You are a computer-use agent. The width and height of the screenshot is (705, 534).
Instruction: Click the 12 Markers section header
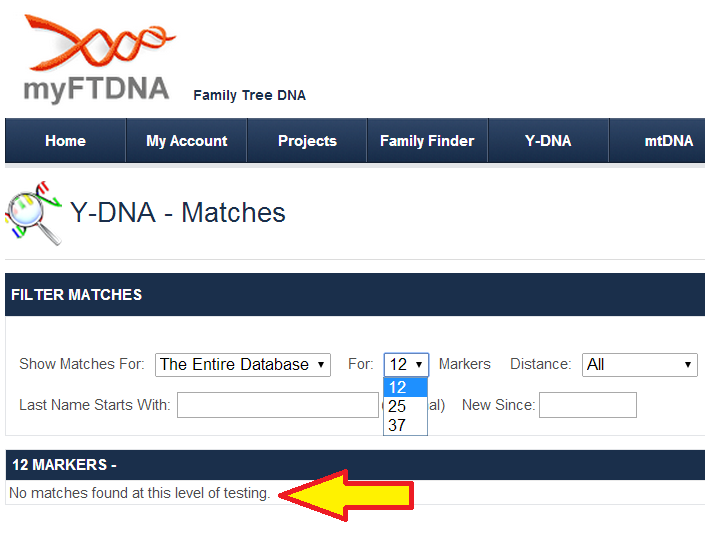pos(355,465)
